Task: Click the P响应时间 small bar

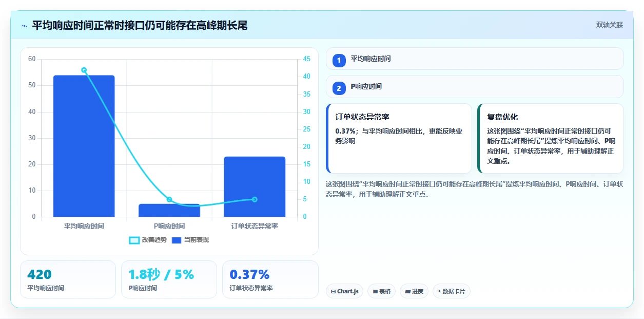Action: tap(169, 210)
